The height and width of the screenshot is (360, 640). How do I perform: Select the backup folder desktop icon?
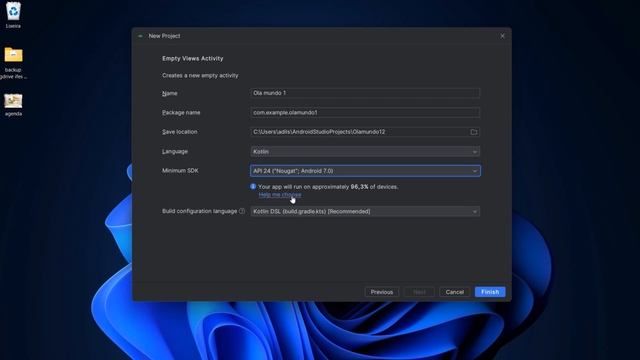pyautogui.click(x=13, y=62)
